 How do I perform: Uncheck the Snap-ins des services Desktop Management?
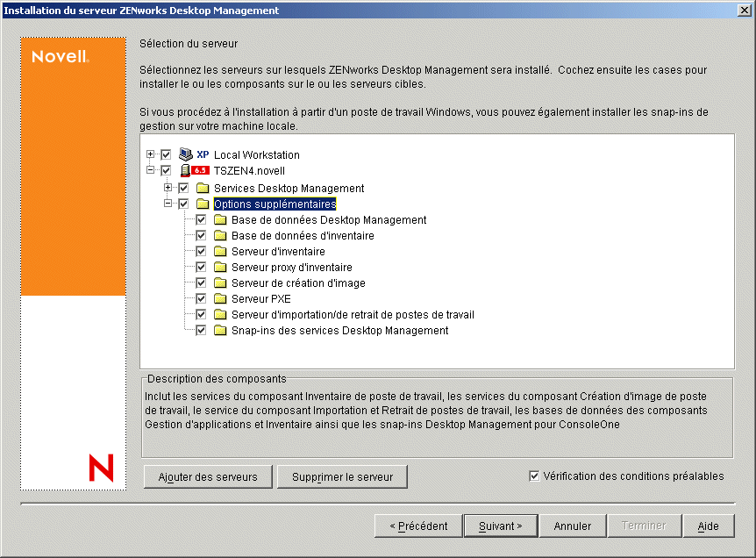point(200,330)
